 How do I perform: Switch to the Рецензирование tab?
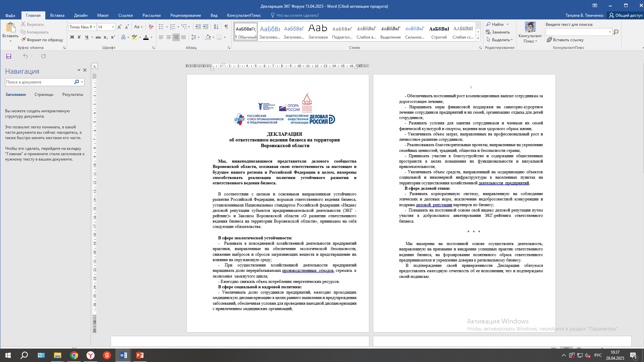(185, 15)
